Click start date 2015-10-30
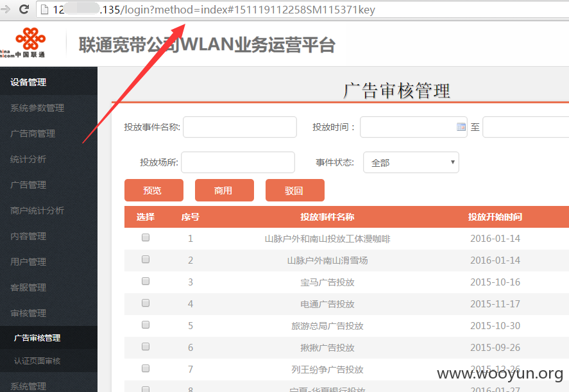This screenshot has height=392, width=569. coord(495,325)
